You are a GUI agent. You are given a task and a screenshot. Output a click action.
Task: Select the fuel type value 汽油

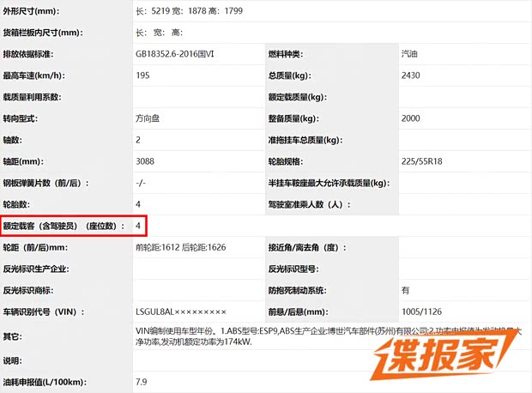(410, 54)
